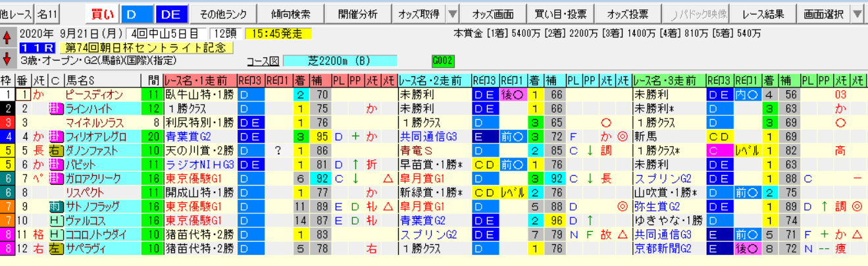Image resolution: width=868 pixels, height=266 pixels.
Task: Click the 番 column header
Action: pyautogui.click(x=22, y=81)
